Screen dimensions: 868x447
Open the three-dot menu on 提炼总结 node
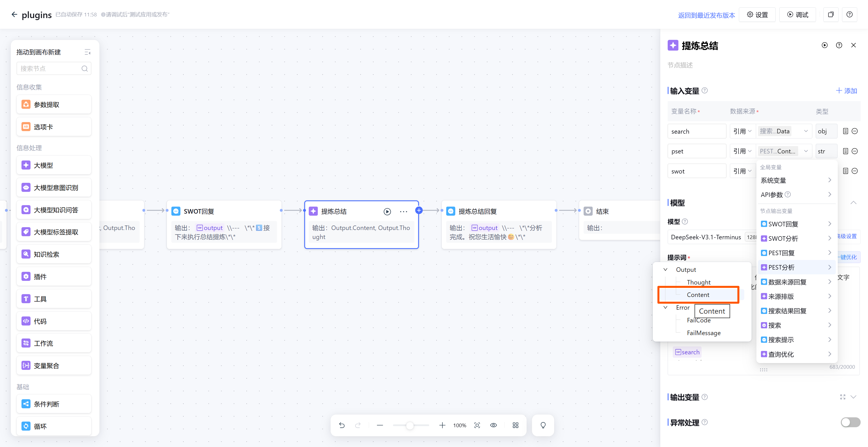coord(403,212)
